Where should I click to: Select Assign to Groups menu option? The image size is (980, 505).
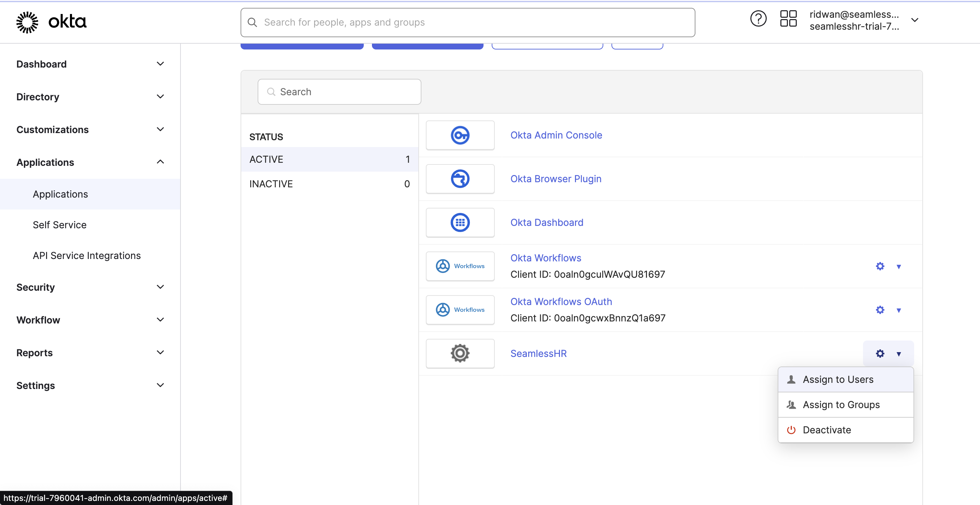click(x=841, y=405)
